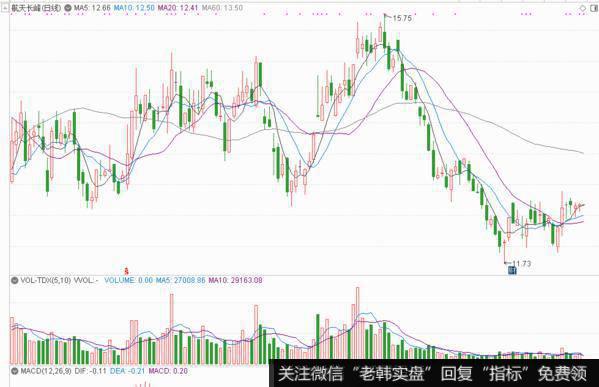Select the MA5 12.66 label
This screenshot has height=387, width=599.
(x=92, y=8)
